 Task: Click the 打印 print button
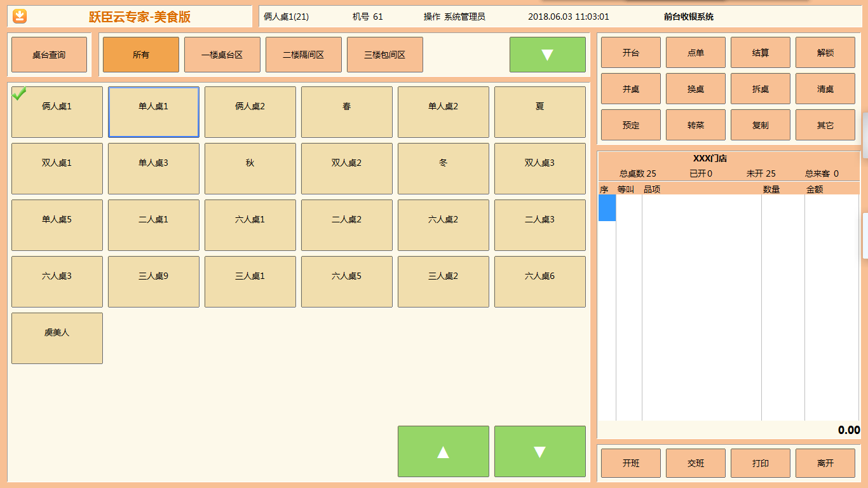coord(761,463)
